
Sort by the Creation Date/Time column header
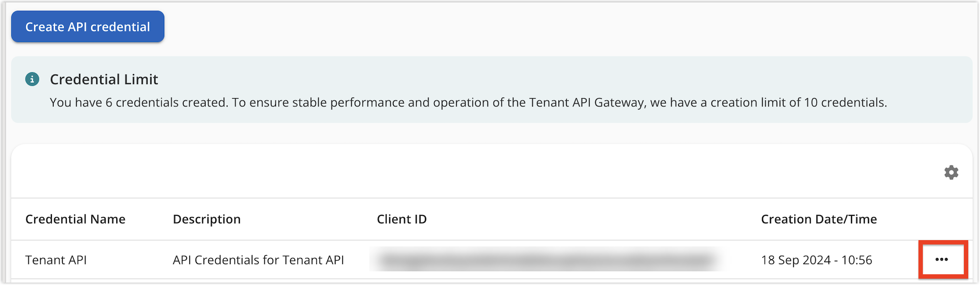pyautogui.click(x=819, y=219)
